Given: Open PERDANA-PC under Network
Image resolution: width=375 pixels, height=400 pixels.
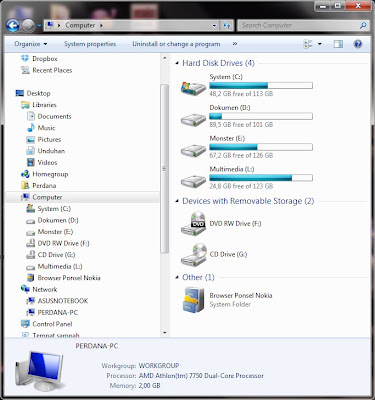Looking at the screenshot, I should coord(52,313).
